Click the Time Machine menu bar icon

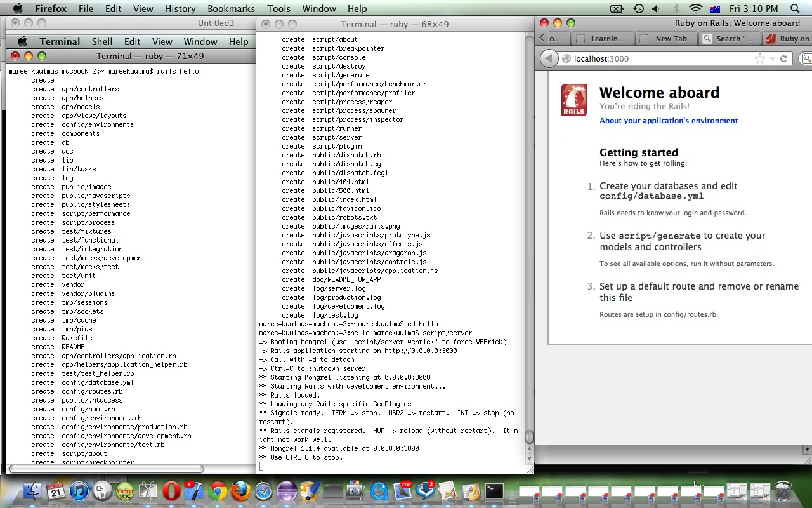(x=638, y=8)
